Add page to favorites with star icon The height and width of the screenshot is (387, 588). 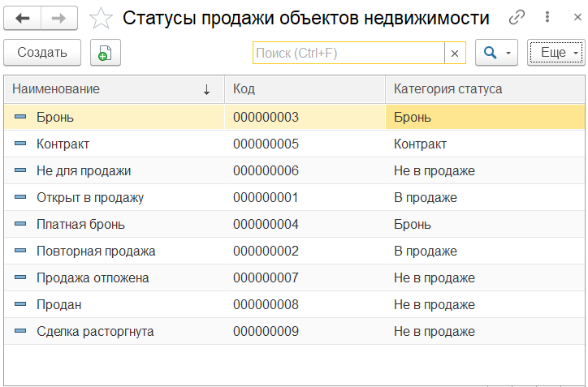click(101, 18)
